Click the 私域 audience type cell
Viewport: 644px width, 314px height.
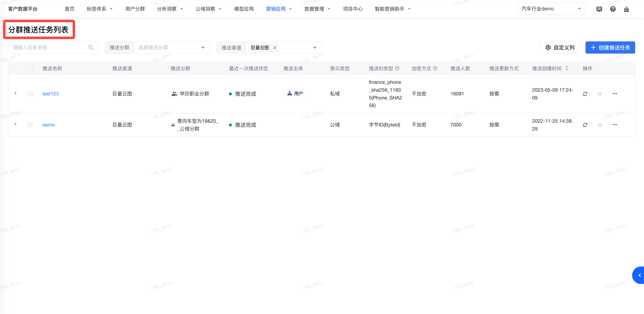pos(335,94)
